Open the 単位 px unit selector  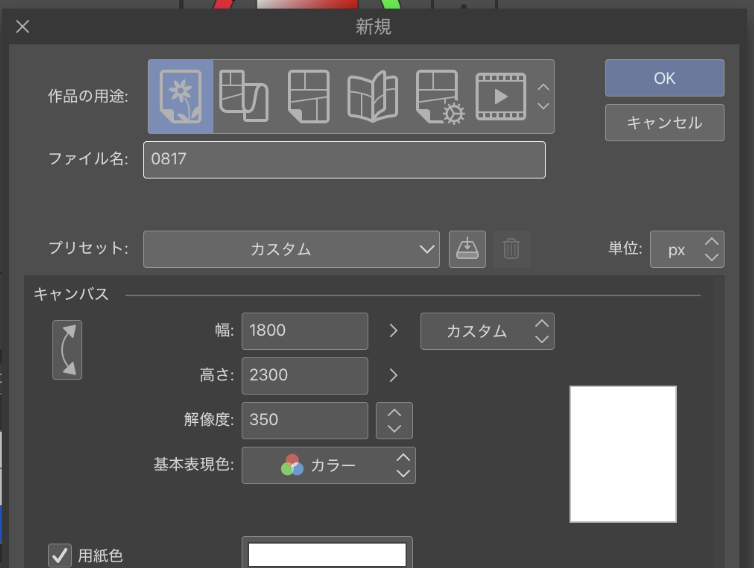[x=687, y=249]
